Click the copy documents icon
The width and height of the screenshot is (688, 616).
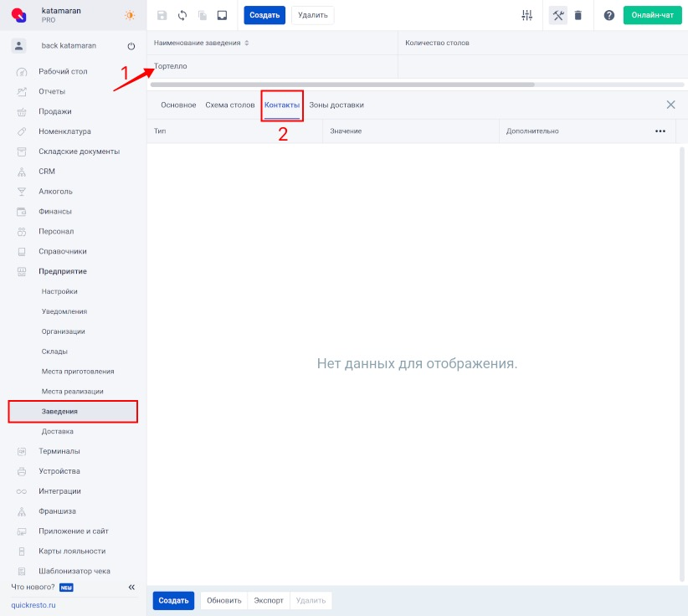coord(203,15)
